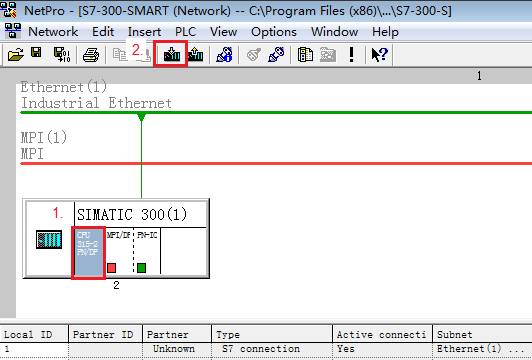Image resolution: width=532 pixels, height=360 pixels.
Task: Click the red MPI/DP interface square
Action: [112, 268]
